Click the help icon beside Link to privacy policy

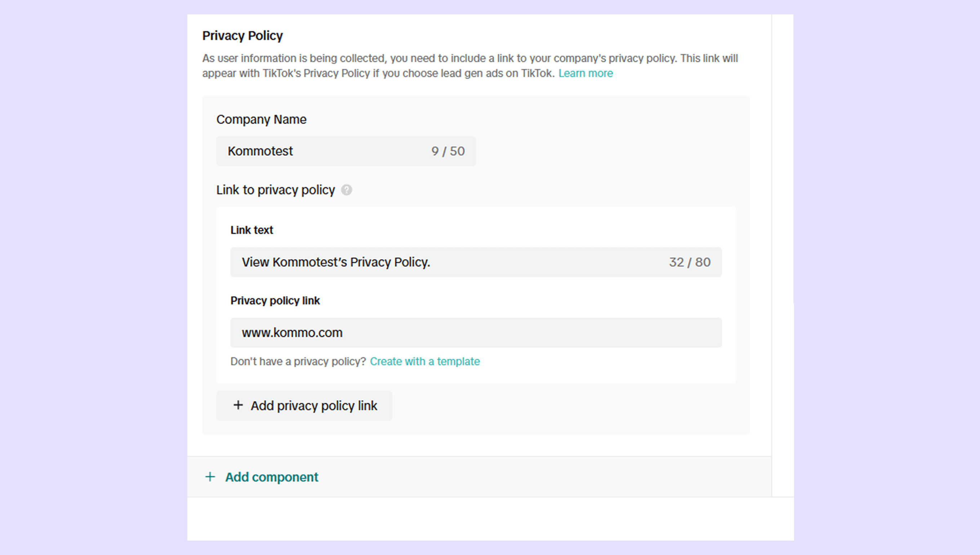tap(346, 190)
